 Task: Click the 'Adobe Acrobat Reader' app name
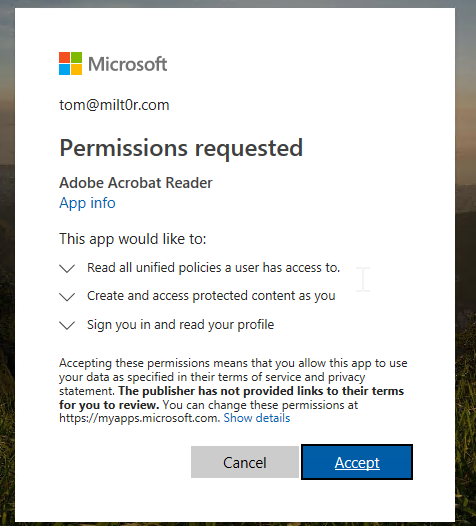tap(136, 183)
